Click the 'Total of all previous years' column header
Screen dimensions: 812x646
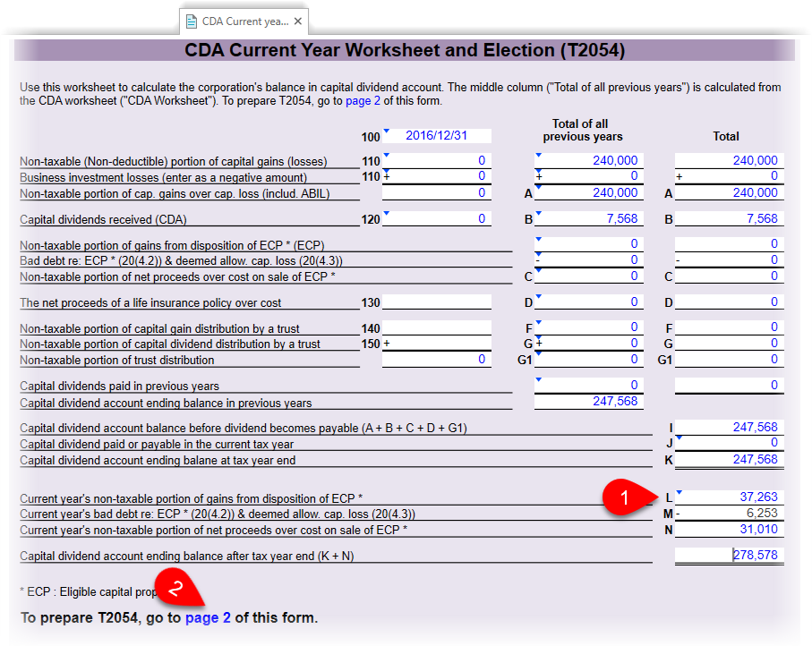[582, 130]
